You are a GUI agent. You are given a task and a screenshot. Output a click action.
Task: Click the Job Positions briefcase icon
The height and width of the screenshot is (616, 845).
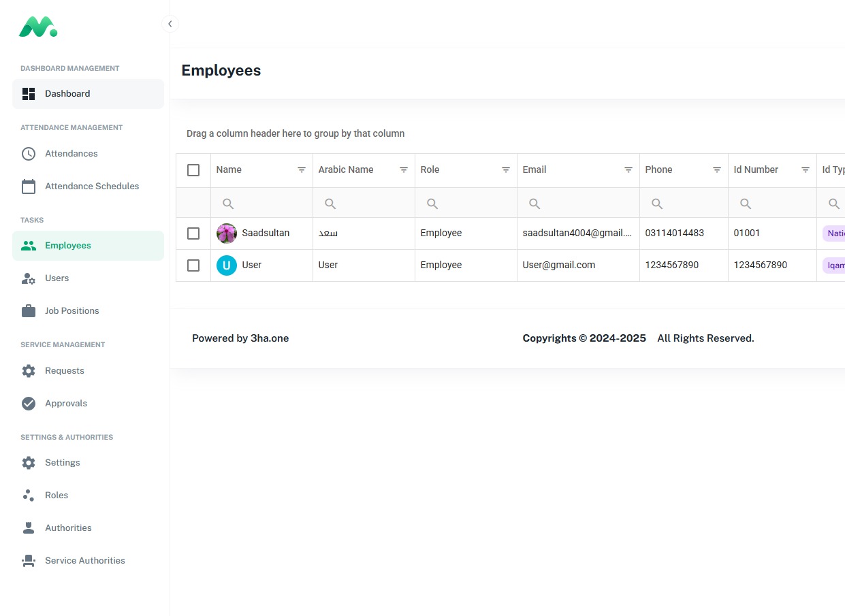29,311
